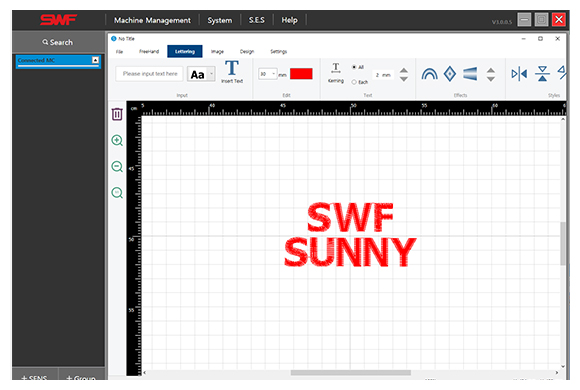Expand the Connected MC list
Image resolution: width=580 pixels, height=390 pixels.
tap(95, 60)
